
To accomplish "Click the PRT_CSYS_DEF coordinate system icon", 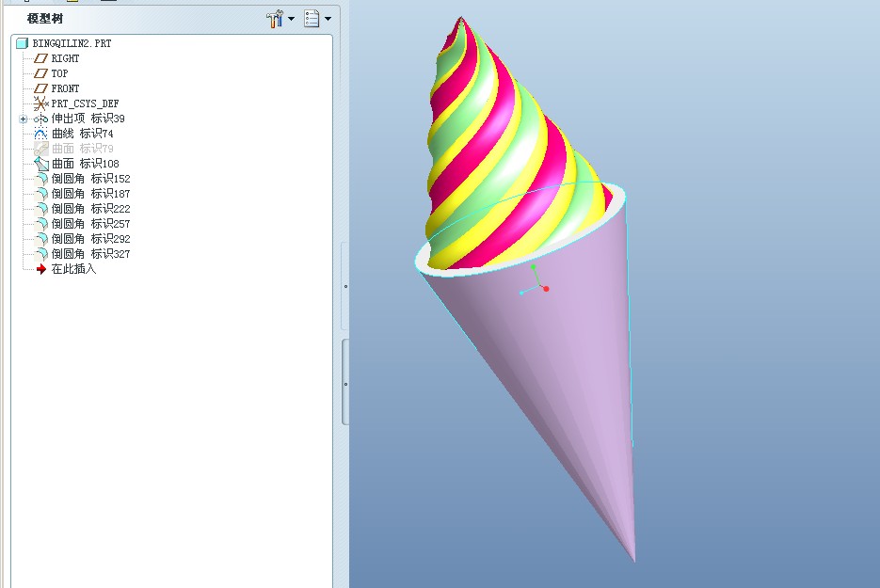I will click(41, 103).
